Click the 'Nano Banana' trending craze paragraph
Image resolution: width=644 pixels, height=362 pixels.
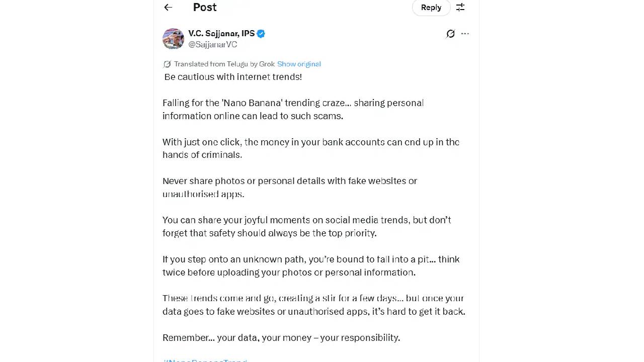293,110
